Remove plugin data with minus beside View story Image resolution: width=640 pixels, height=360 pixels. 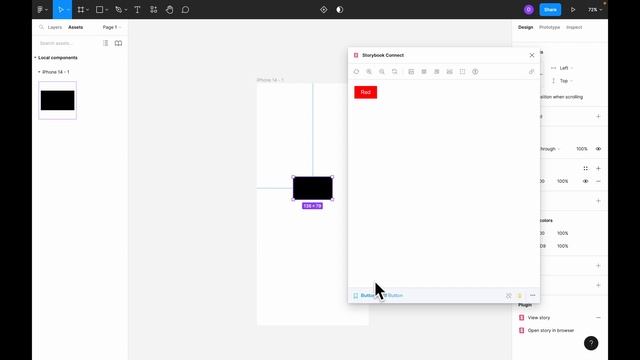598,318
